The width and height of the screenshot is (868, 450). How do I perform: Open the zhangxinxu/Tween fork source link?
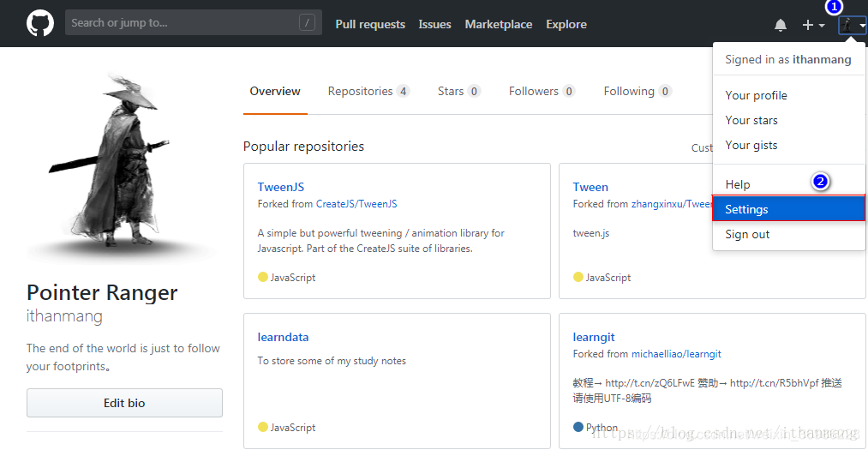(672, 204)
